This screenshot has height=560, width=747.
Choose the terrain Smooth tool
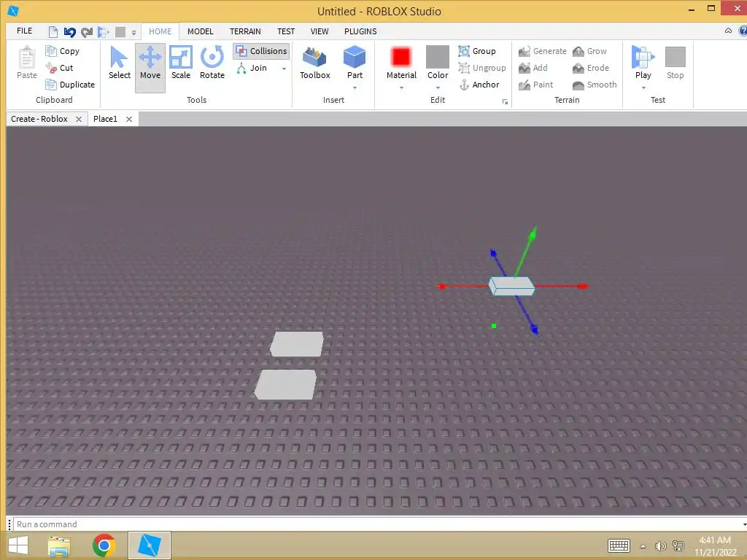tap(595, 85)
